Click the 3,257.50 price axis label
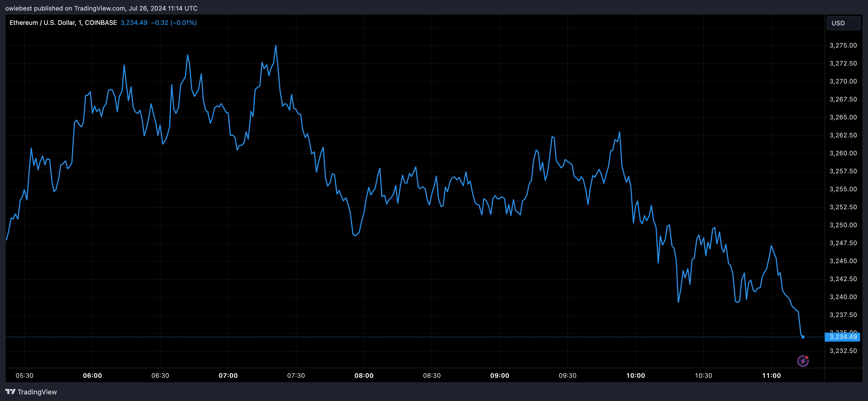Image resolution: width=868 pixels, height=401 pixels. (x=843, y=171)
